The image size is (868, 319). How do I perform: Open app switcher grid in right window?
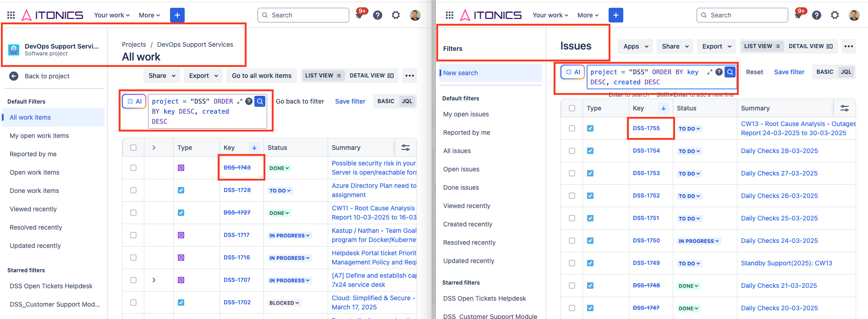[x=450, y=15]
